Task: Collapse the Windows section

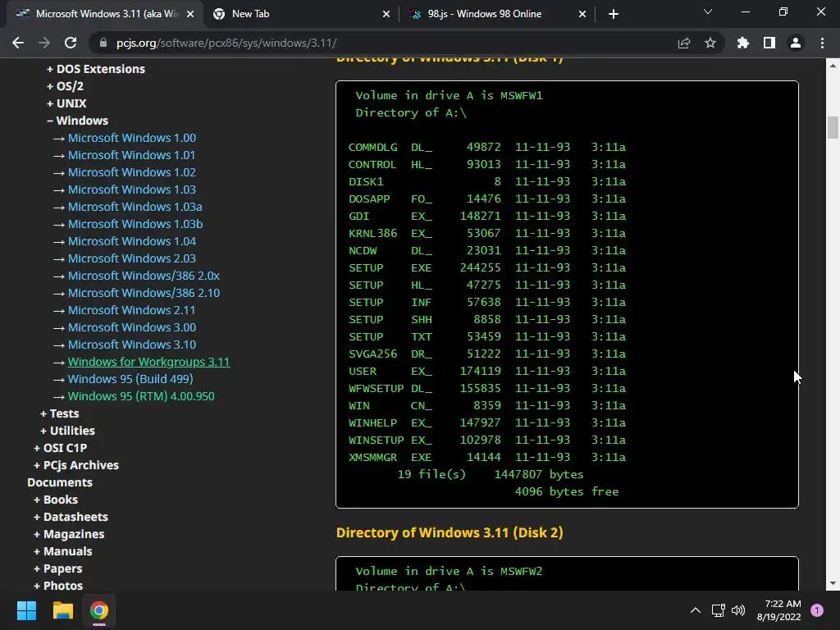Action: point(77,121)
